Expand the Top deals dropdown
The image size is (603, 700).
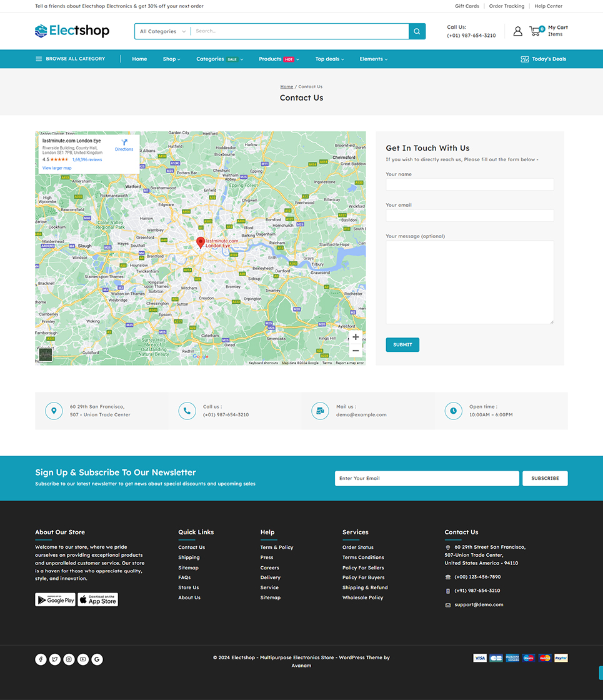click(x=329, y=59)
